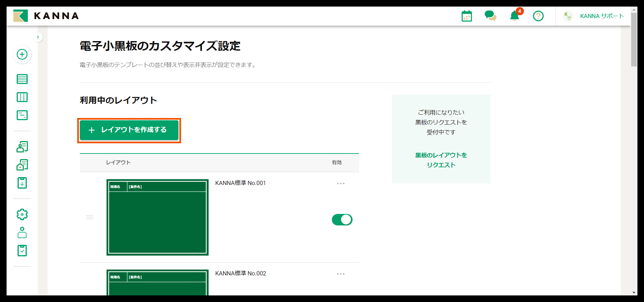The image size is (644, 302).
Task: Click the レイアウト column header
Action: point(118,162)
